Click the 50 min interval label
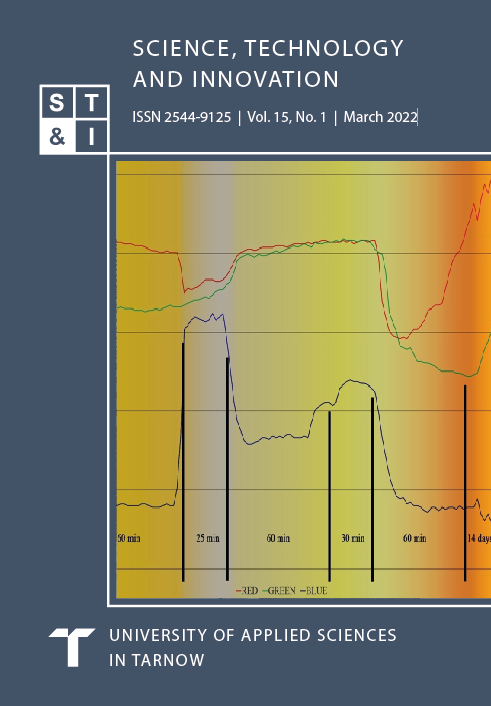The width and height of the screenshot is (491, 706). 129,538
